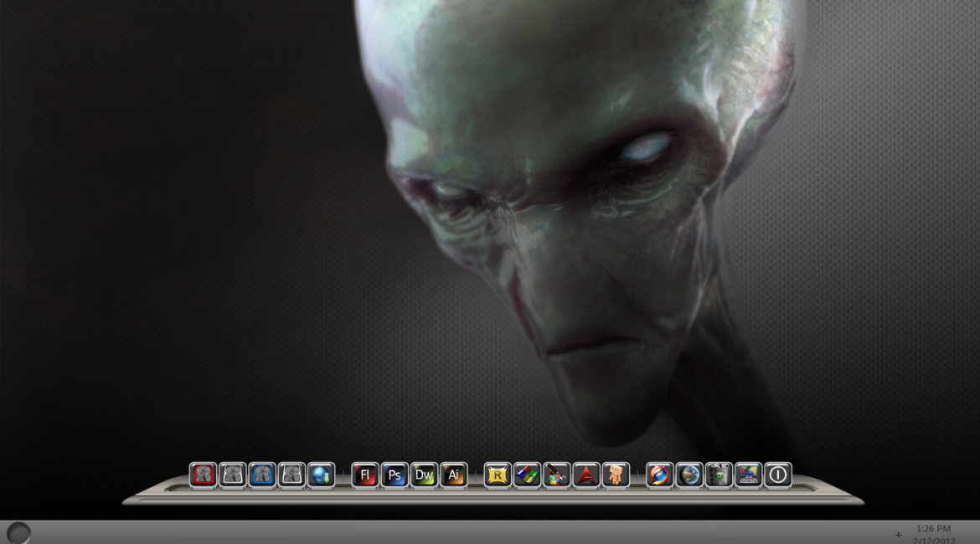This screenshot has width=980, height=544.
Task: Open Adobe Dreamweaver in the dock
Action: tap(425, 475)
